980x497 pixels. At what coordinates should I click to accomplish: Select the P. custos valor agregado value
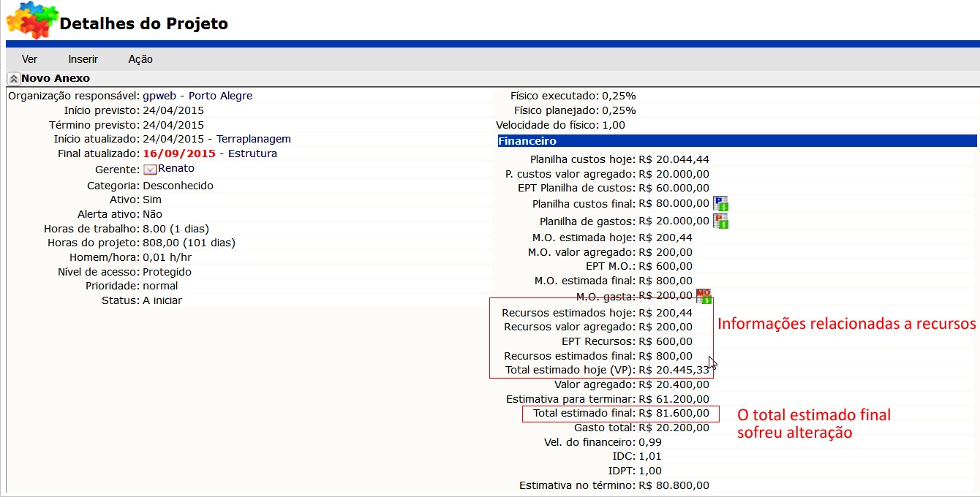tap(674, 174)
